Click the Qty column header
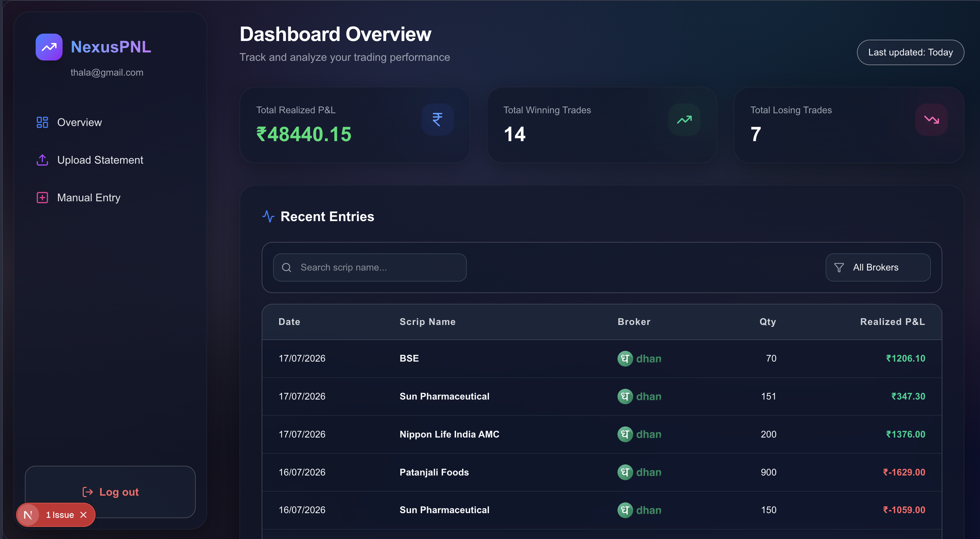 [768, 322]
